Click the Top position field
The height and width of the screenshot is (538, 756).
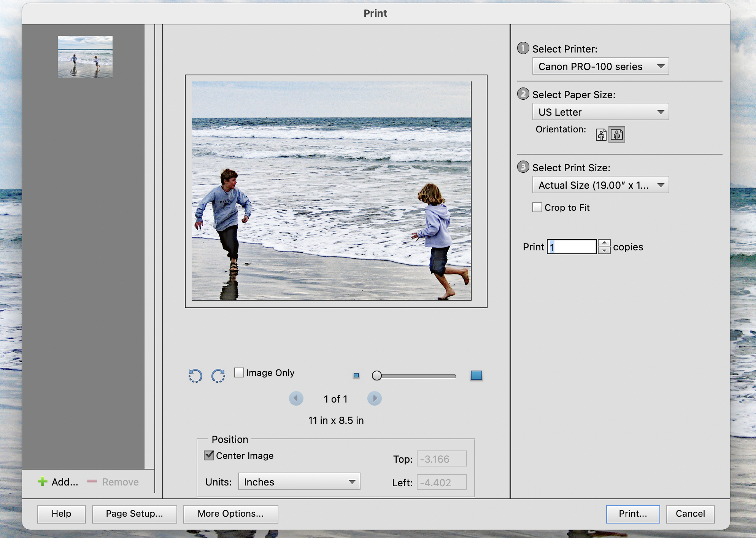tap(442, 459)
